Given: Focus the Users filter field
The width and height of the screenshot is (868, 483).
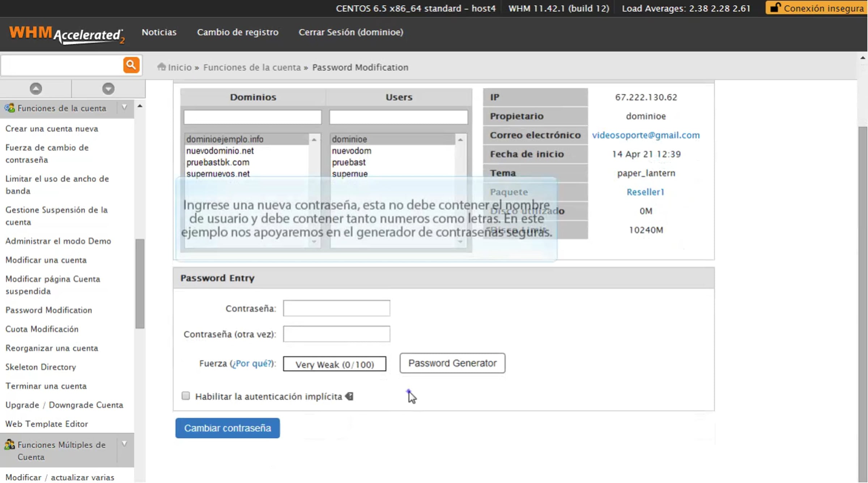Looking at the screenshot, I should (399, 117).
